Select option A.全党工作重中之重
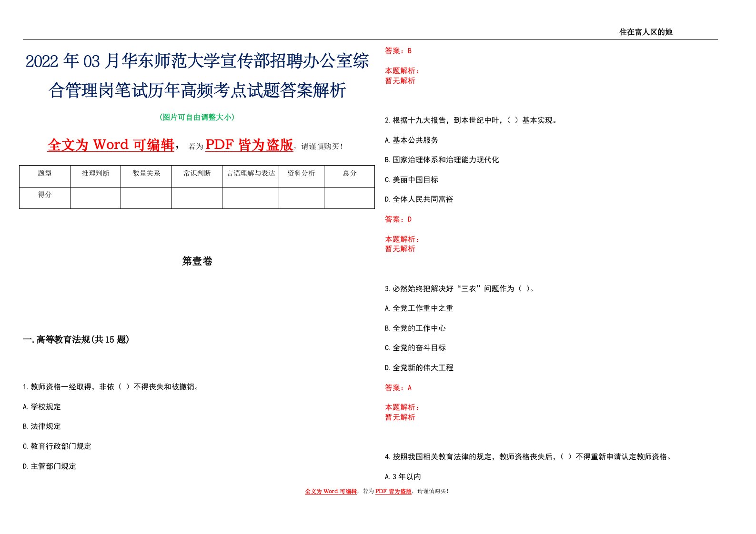The image size is (756, 534). pyautogui.click(x=419, y=308)
